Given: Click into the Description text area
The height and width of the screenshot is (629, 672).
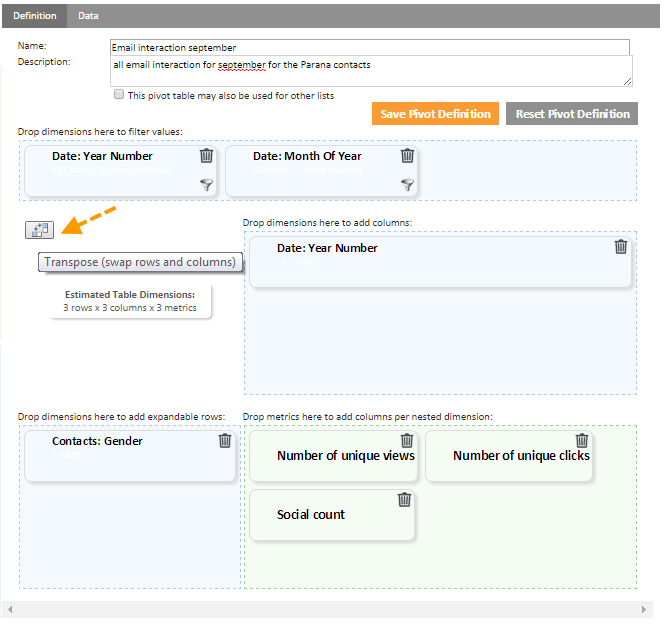Looking at the screenshot, I should pyautogui.click(x=370, y=70).
